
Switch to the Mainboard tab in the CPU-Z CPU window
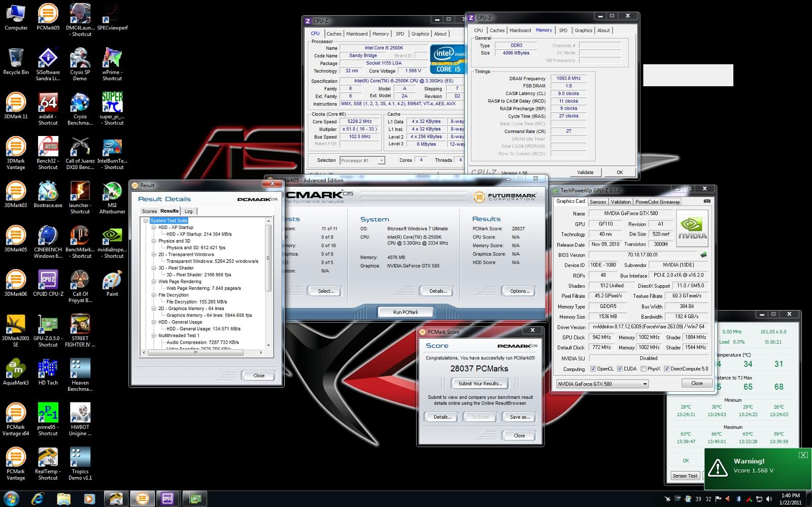click(x=357, y=34)
